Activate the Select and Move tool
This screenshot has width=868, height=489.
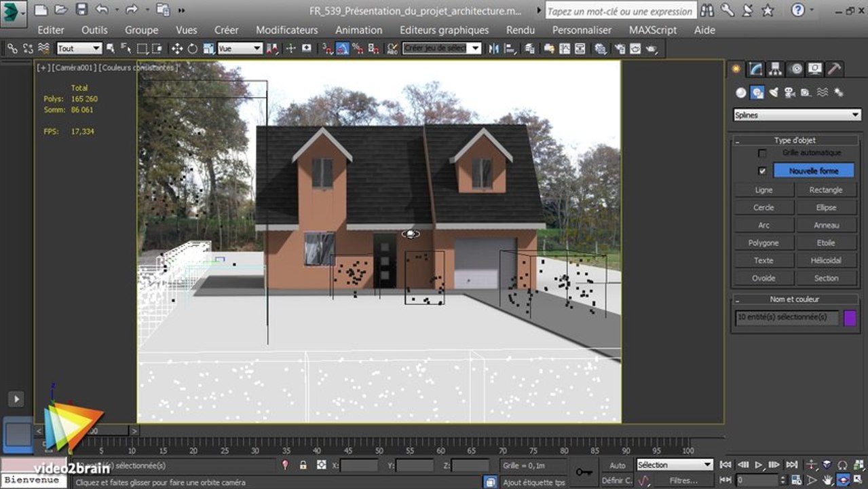[x=177, y=48]
